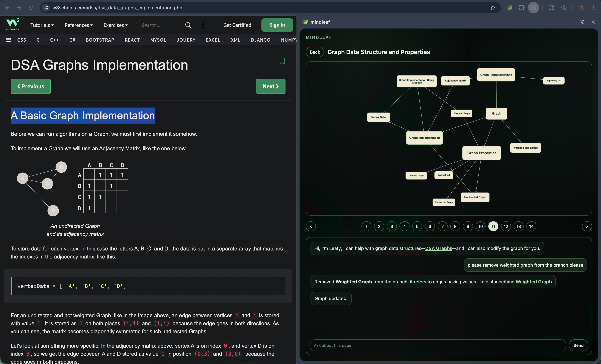Select page 5 in graph pagination
The image size is (601, 364).
click(x=417, y=226)
